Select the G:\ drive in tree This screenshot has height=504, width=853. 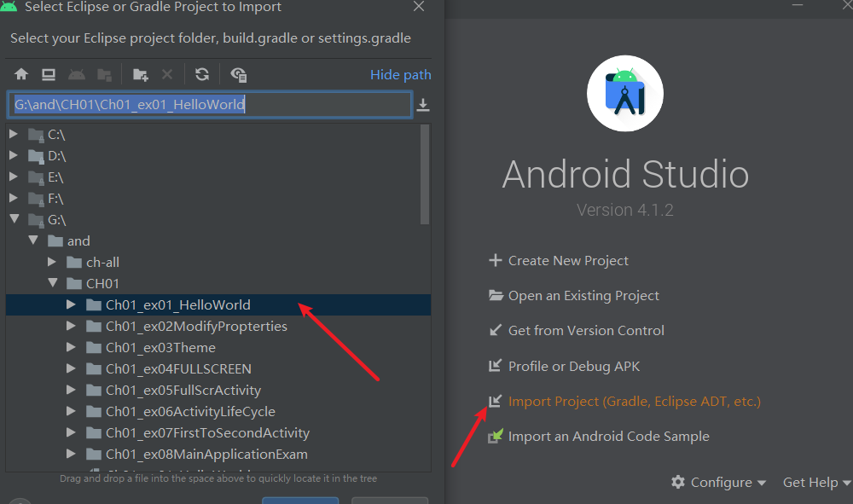tap(56, 220)
